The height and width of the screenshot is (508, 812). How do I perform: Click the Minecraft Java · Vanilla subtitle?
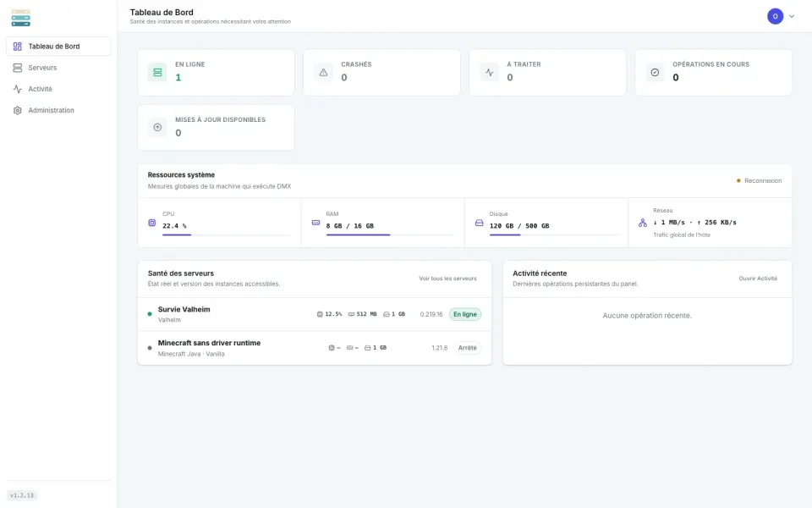[x=191, y=354]
